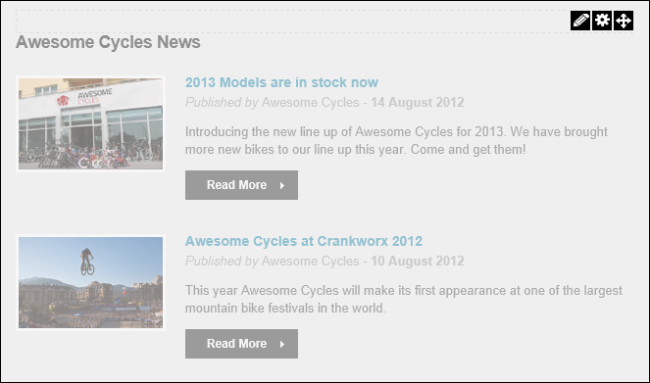Image resolution: width=650 pixels, height=383 pixels.
Task: Click the '10 August 2012' publish date
Action: pyautogui.click(x=417, y=261)
